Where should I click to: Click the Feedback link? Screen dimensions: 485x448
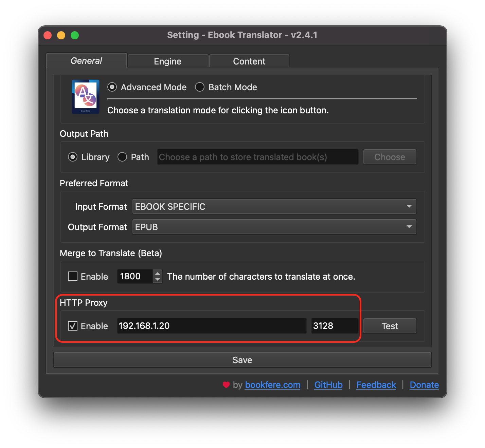coord(376,385)
